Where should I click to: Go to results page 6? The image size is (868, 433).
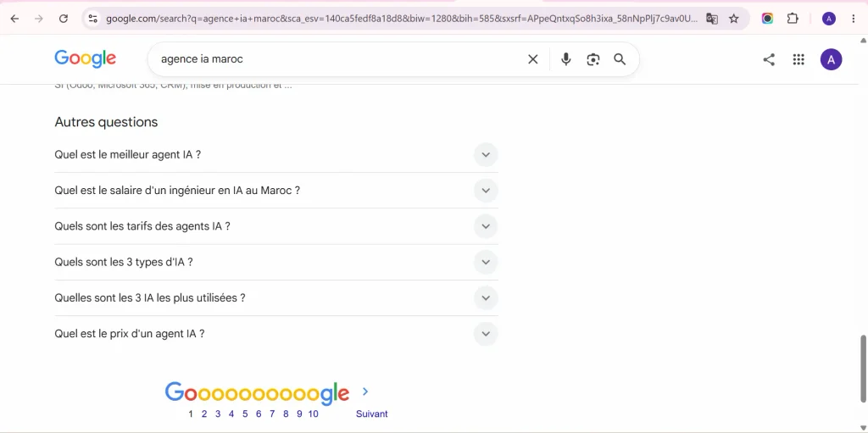tap(259, 414)
